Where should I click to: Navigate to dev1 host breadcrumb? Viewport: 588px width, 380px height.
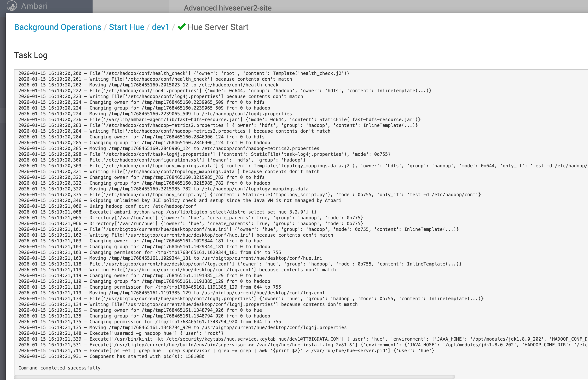pyautogui.click(x=160, y=27)
